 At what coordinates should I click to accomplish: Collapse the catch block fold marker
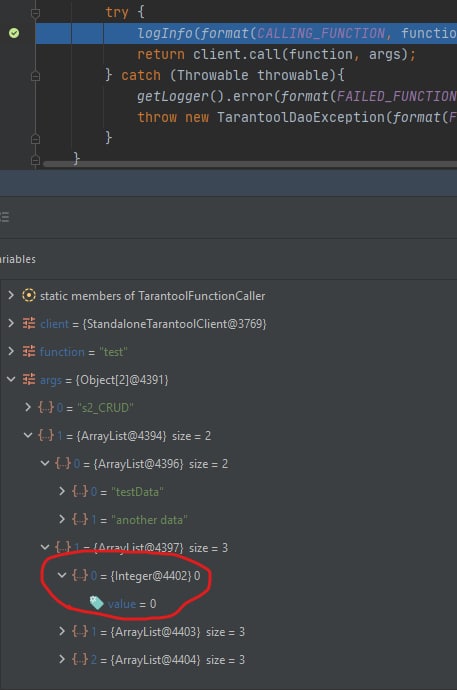[x=36, y=76]
